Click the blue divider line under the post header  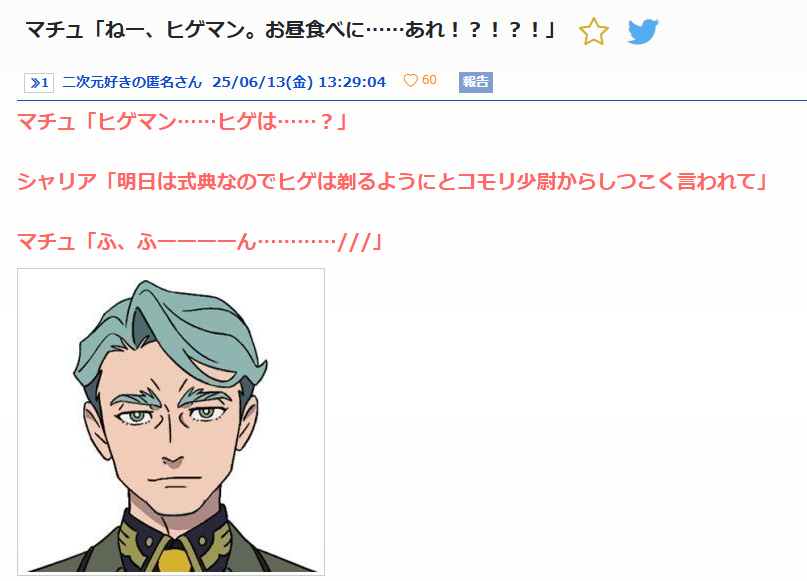[x=412, y=100]
